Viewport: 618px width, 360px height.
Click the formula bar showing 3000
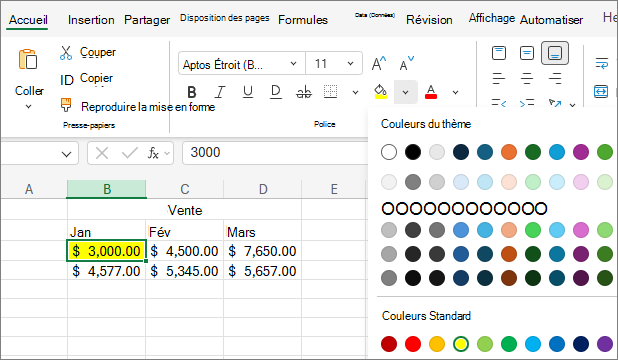tap(275, 153)
